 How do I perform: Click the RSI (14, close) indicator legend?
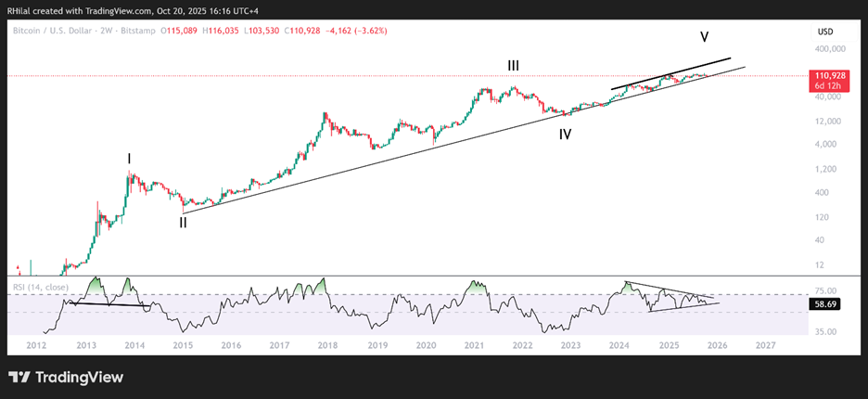coord(41,287)
